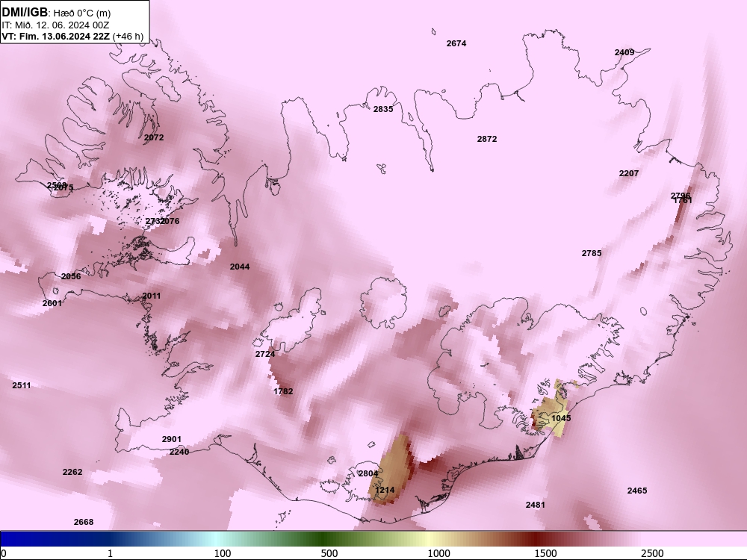Select the IT: Mið. 12. 06. 2024 00Z line
Viewport: 747px width, 560px height.
pos(56,25)
